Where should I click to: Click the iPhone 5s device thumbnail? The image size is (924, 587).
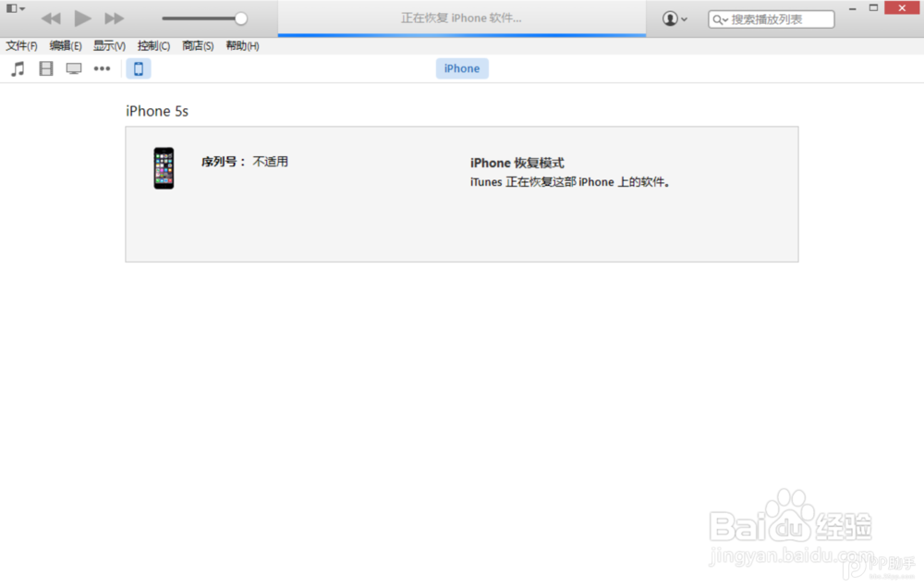[164, 168]
